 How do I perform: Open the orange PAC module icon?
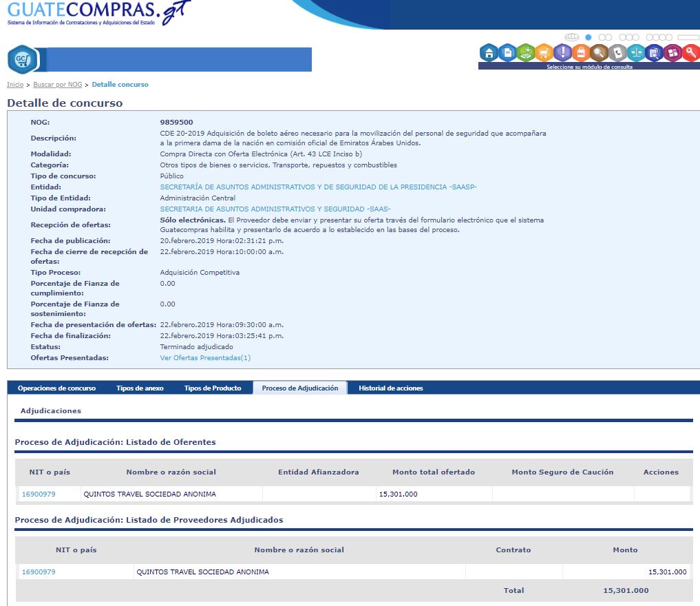tap(581, 52)
